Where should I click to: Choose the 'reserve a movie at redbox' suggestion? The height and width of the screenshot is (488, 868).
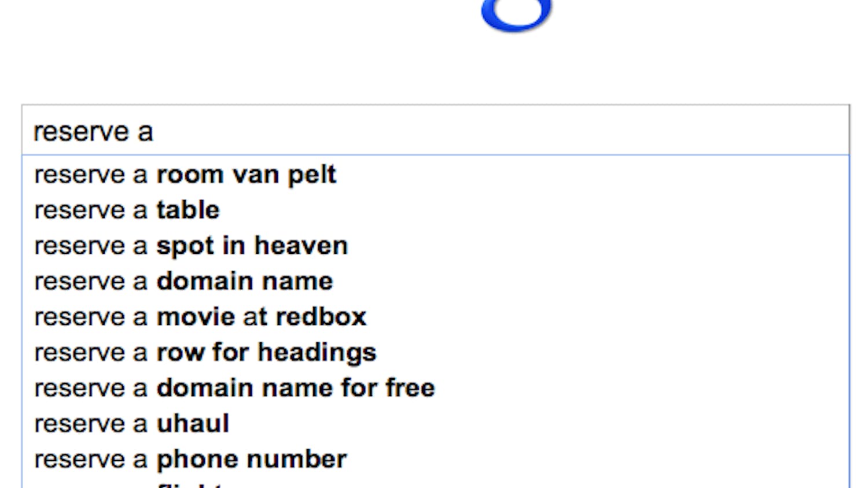point(200,317)
